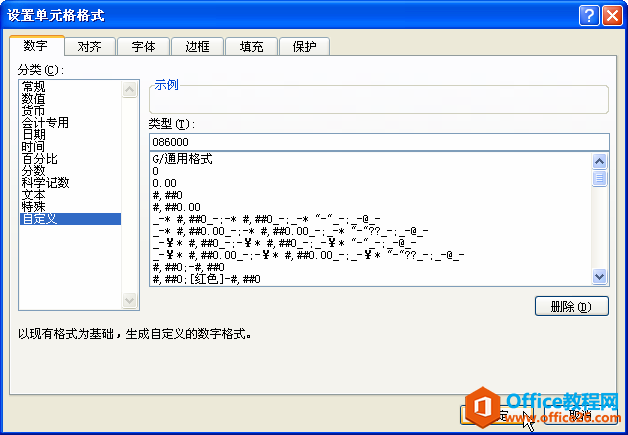Switch to the 数字 tab
Screen dimensions: 628x435
point(36,46)
